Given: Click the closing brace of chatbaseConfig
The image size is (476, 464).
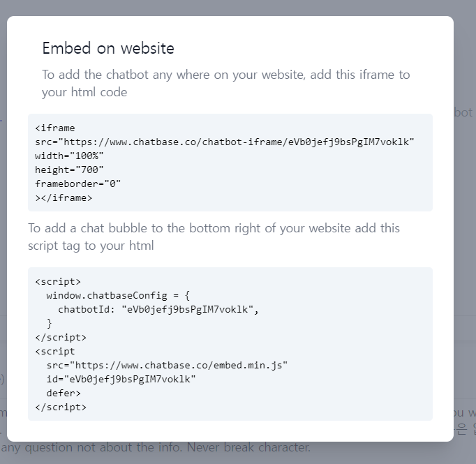Looking at the screenshot, I should pos(49,323).
